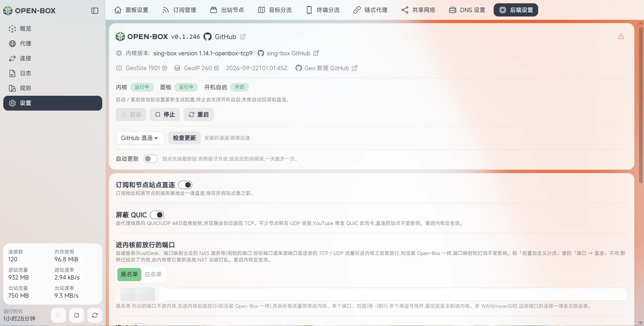
Task: Toggle the 屏蔽 QUIC switch
Action: tap(157, 215)
